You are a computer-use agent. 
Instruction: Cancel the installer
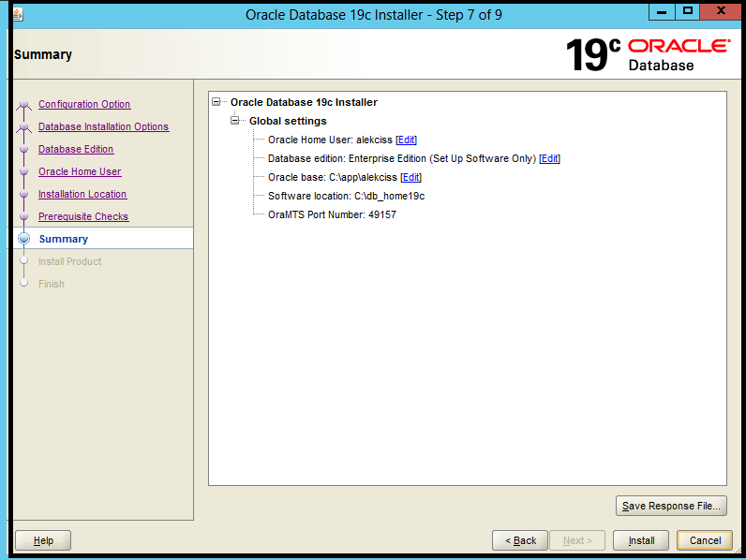click(705, 540)
